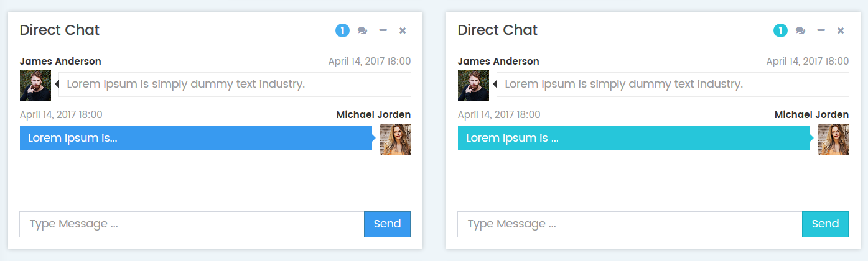Send message with teal Send button
This screenshot has width=868, height=261.
point(825,224)
